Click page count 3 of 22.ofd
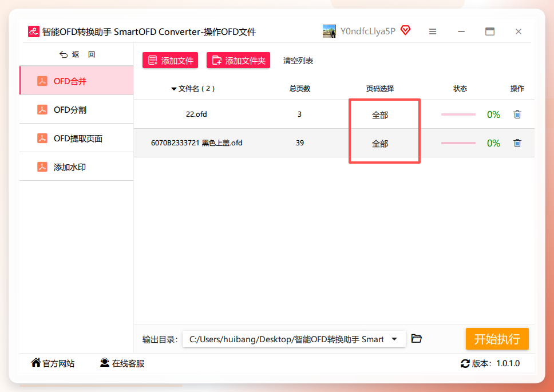 [300, 114]
